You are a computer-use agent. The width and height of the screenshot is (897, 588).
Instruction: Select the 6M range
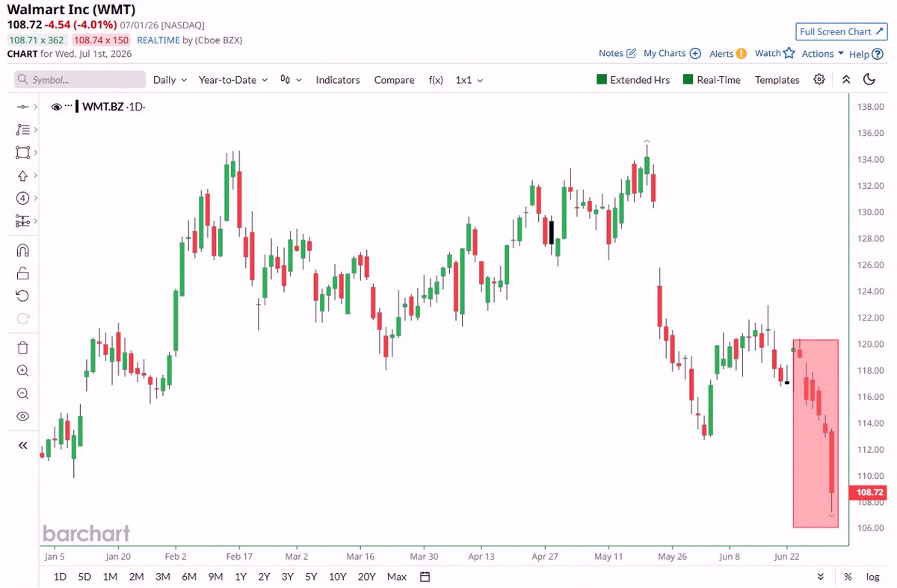[x=189, y=577]
